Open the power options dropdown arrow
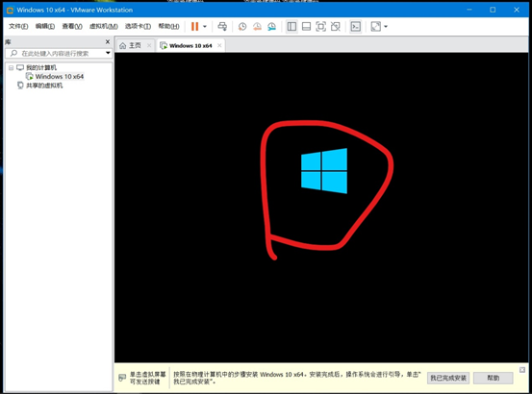Screen dimensions: 532x394 [205, 26]
